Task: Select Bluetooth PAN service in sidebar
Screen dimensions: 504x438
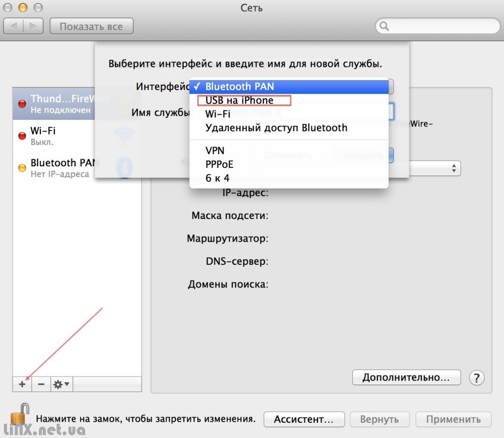Action: (x=54, y=168)
